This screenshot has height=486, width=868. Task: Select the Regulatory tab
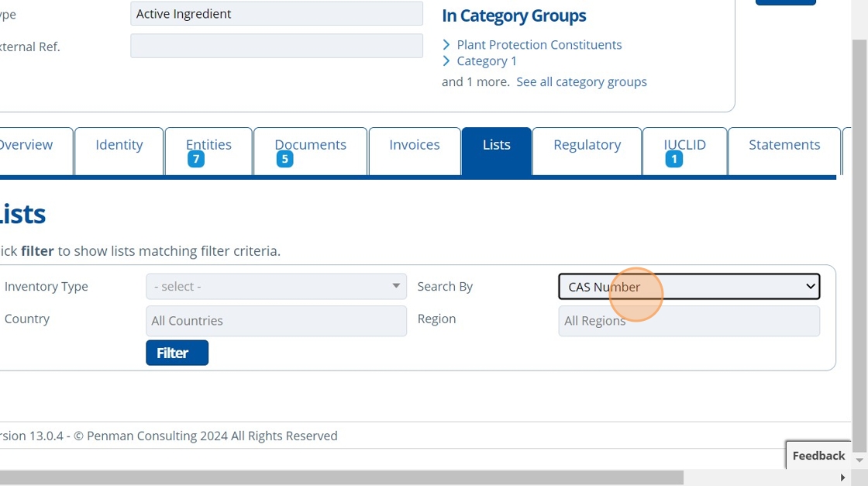(587, 145)
